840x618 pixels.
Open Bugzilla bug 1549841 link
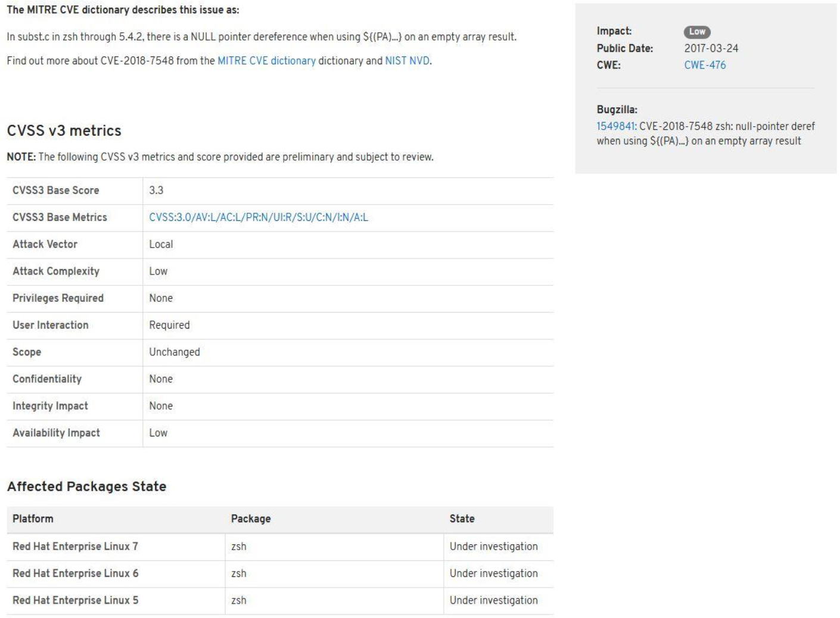tap(615, 126)
